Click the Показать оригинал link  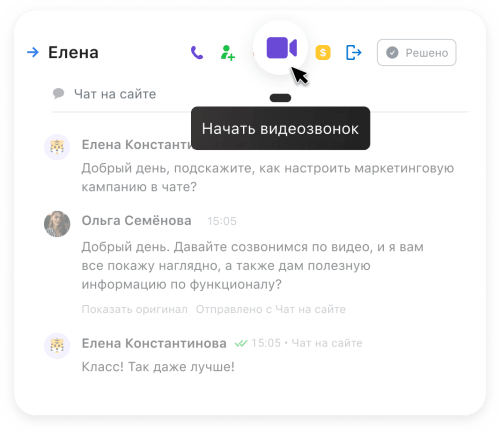point(134,309)
